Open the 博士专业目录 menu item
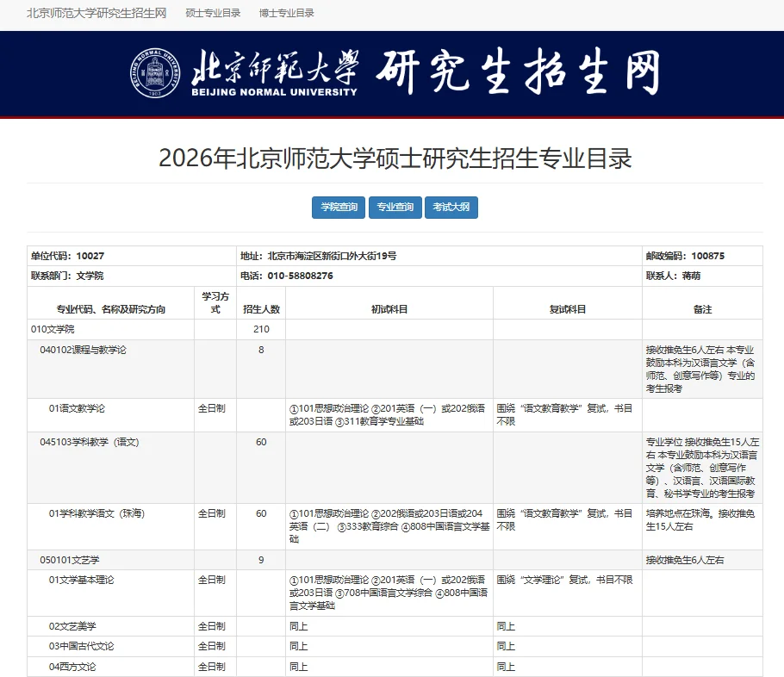This screenshot has width=784, height=677. (x=287, y=13)
